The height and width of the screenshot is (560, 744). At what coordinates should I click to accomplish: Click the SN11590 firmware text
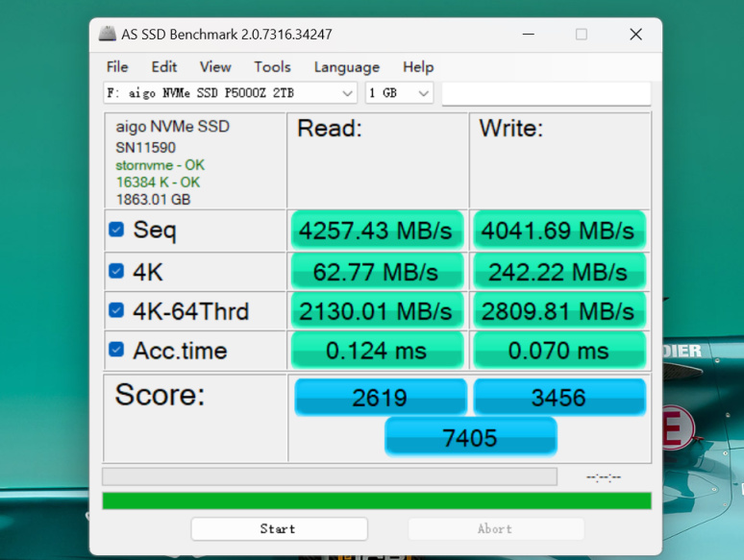(x=146, y=148)
